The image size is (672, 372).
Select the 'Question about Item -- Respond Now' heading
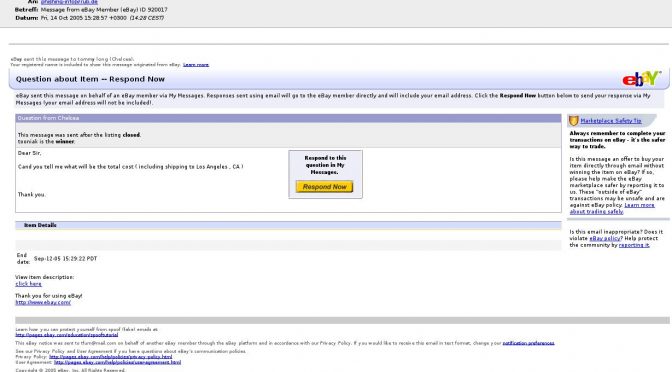[x=90, y=79]
